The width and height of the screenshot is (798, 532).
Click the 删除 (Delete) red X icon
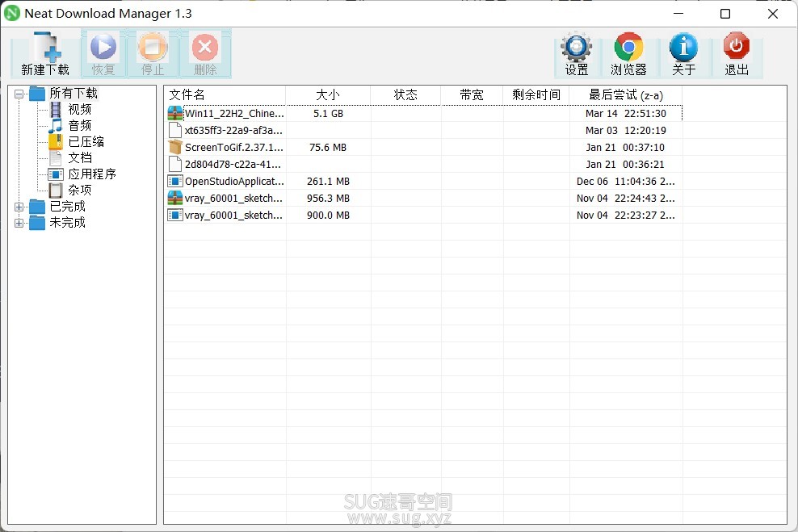pyautogui.click(x=205, y=47)
